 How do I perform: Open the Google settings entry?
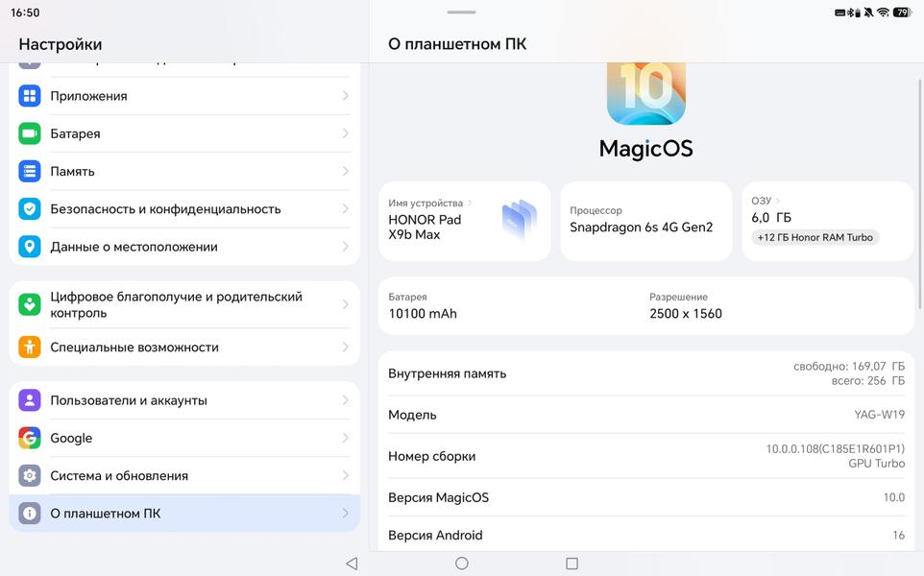pos(184,438)
